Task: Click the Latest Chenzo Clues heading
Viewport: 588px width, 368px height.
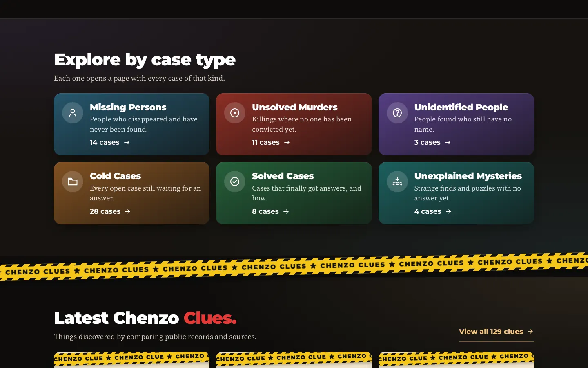Action: coord(145,318)
